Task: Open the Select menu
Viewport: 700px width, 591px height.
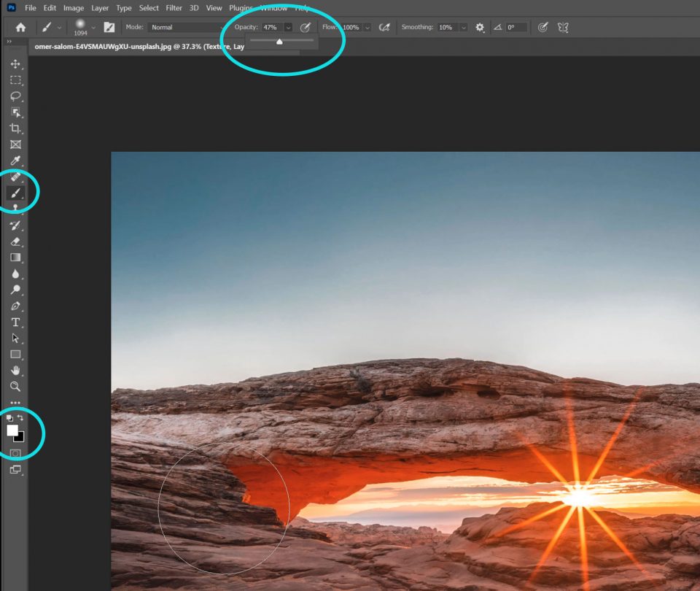Action: click(148, 8)
